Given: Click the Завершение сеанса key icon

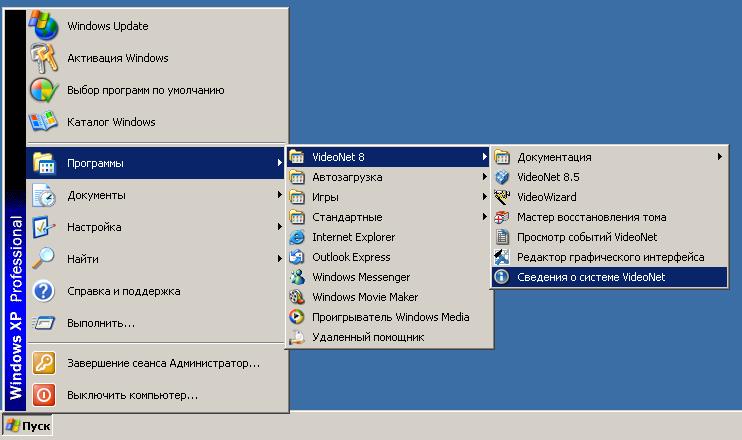Looking at the screenshot, I should pos(44,363).
